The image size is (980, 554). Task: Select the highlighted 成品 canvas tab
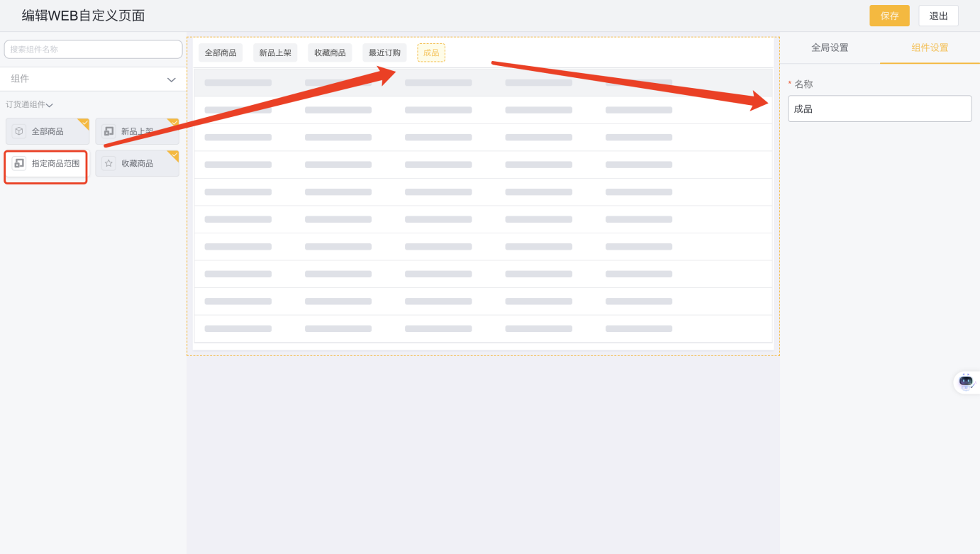click(x=431, y=52)
